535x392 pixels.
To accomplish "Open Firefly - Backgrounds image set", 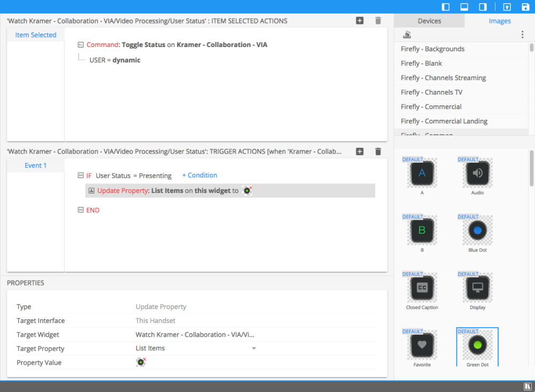I will 461,49.
